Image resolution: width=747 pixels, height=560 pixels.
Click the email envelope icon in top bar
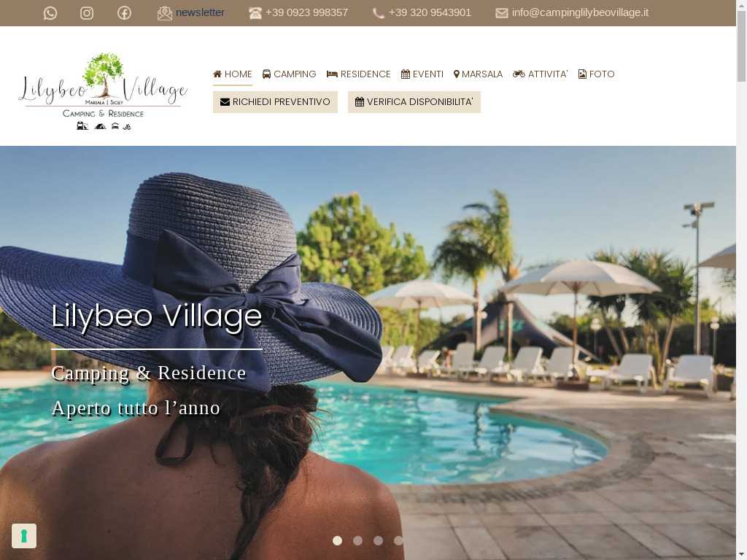pyautogui.click(x=502, y=13)
